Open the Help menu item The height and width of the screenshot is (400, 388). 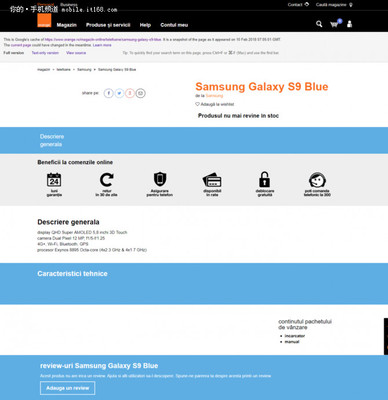coord(145,25)
